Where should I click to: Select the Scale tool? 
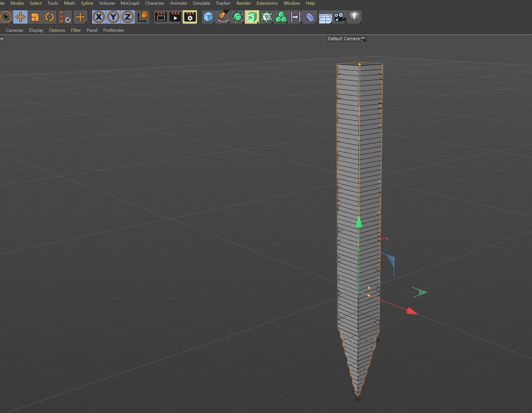35,17
